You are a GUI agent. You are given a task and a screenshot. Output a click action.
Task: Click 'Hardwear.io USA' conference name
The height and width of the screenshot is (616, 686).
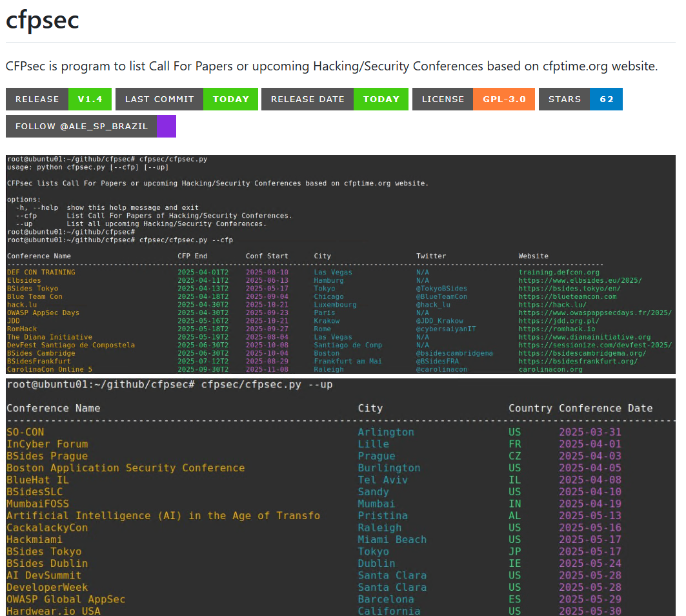tap(54, 611)
